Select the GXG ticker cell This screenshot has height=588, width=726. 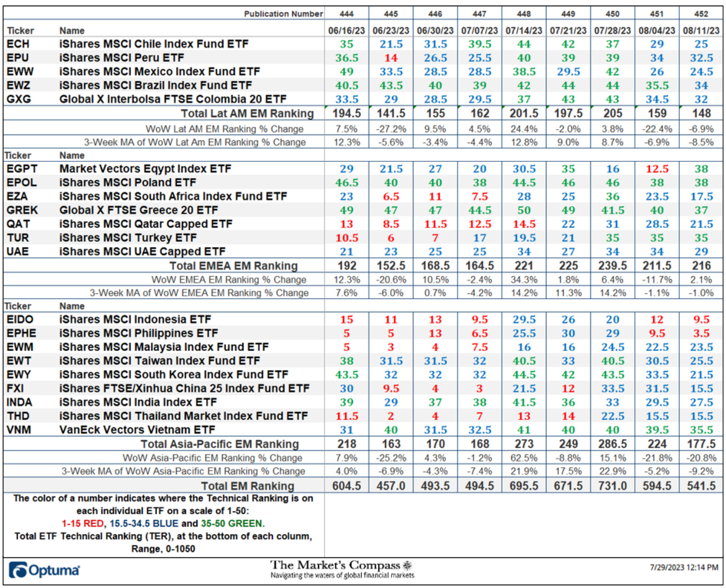pos(19,100)
